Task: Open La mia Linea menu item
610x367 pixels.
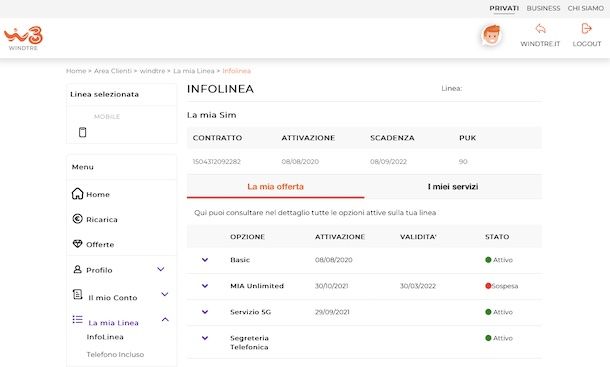Action: tap(113, 323)
